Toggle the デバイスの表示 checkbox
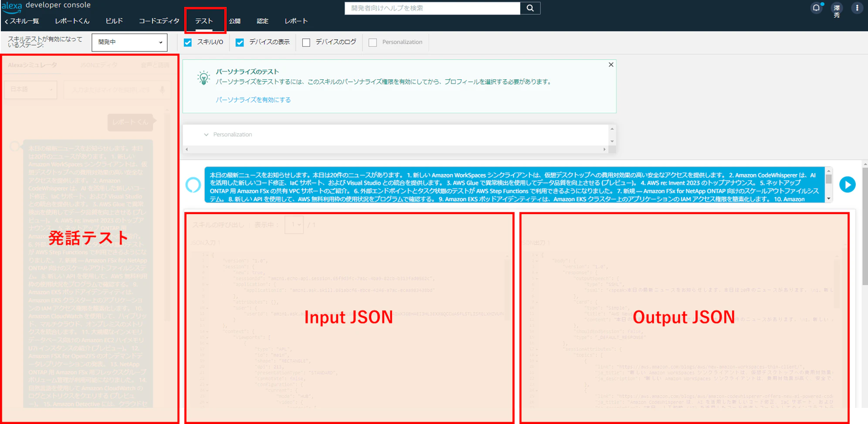 point(240,42)
